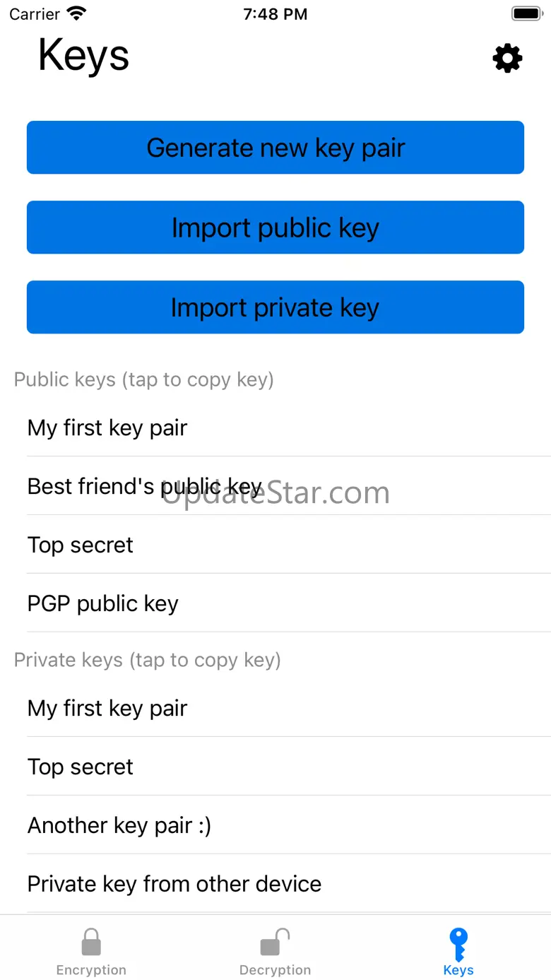Open settings with the gear icon
Screen dimensions: 551x980
[507, 58]
